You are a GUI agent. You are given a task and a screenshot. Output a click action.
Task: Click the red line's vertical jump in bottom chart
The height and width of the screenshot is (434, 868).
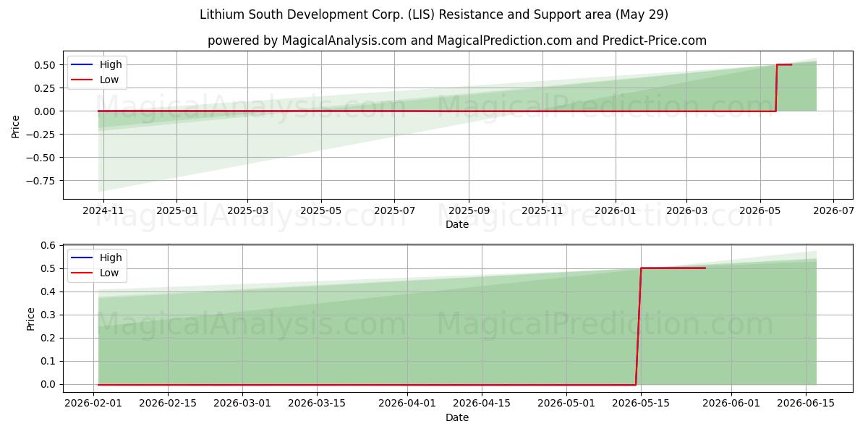click(638, 325)
